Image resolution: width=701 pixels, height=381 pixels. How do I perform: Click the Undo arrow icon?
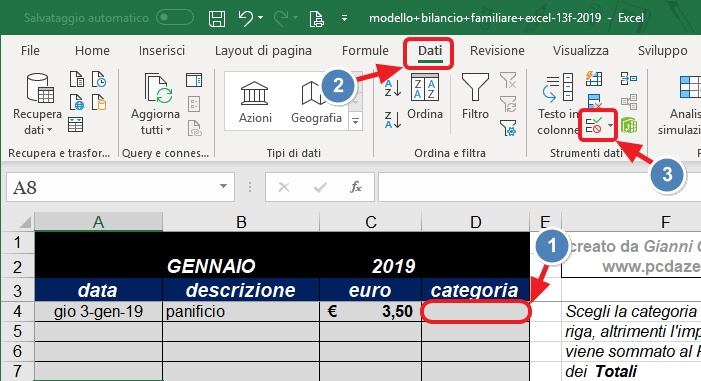(x=245, y=18)
